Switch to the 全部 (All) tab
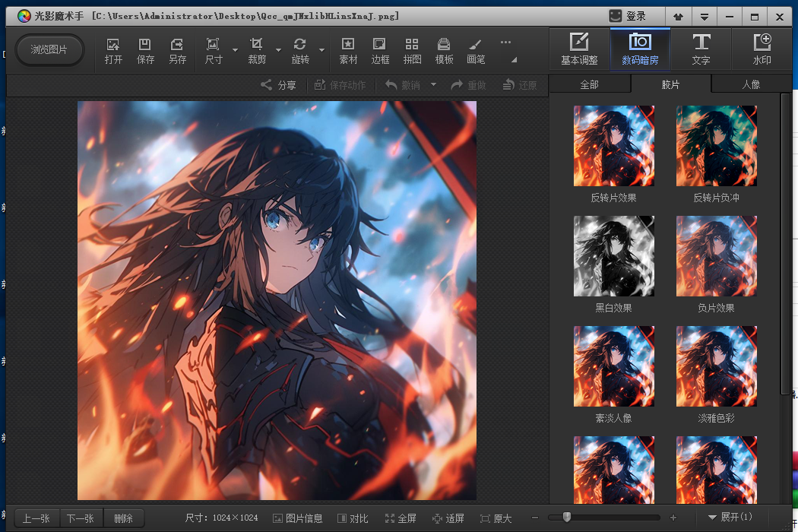The height and width of the screenshot is (532, 798). (x=590, y=84)
